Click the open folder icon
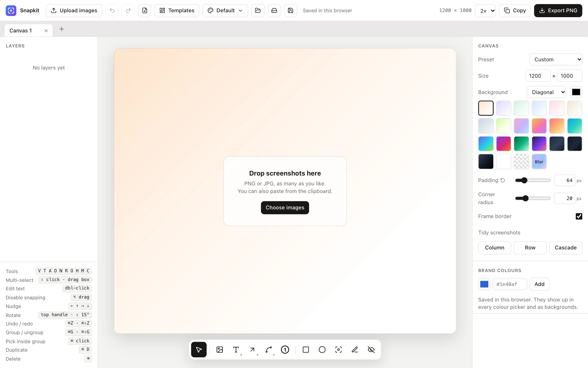 point(258,10)
